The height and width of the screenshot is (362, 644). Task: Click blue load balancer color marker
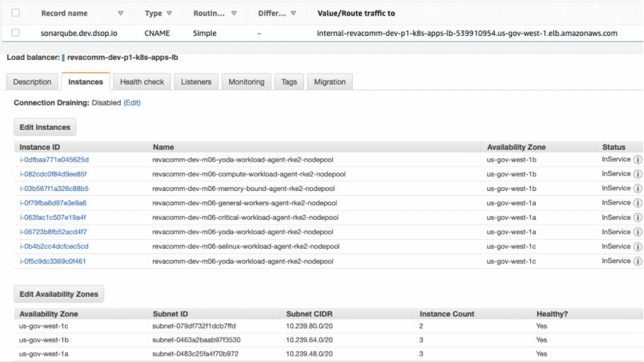click(x=64, y=57)
